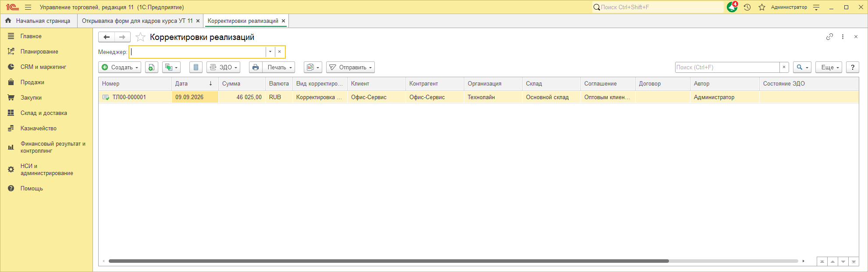Expand the Менеджер dropdown list
868x272 pixels.
(270, 52)
